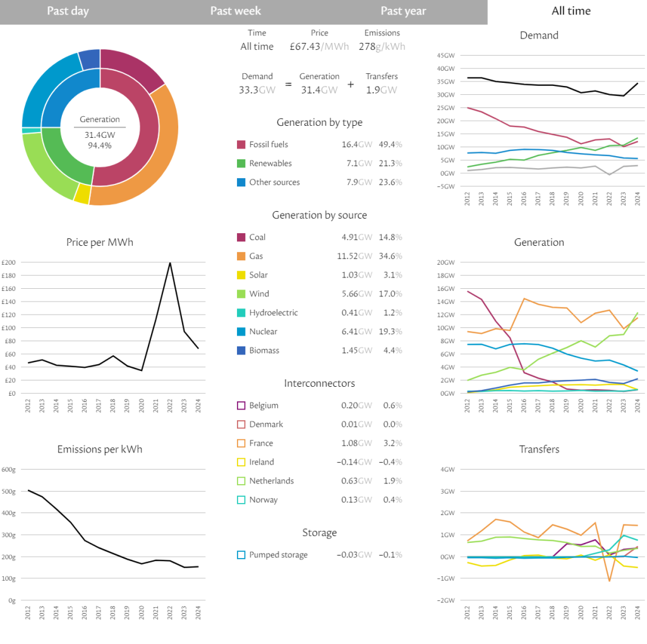Toggle the France interconnector box

241,444
